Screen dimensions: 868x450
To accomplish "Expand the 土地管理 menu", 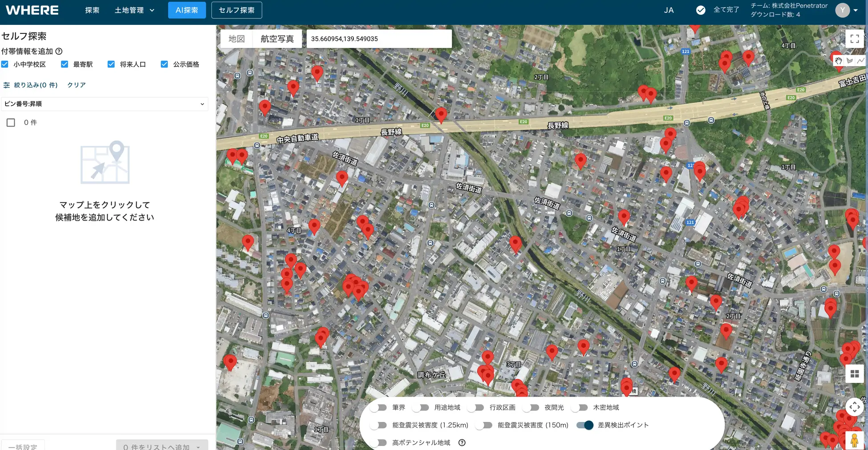I will 134,10.
